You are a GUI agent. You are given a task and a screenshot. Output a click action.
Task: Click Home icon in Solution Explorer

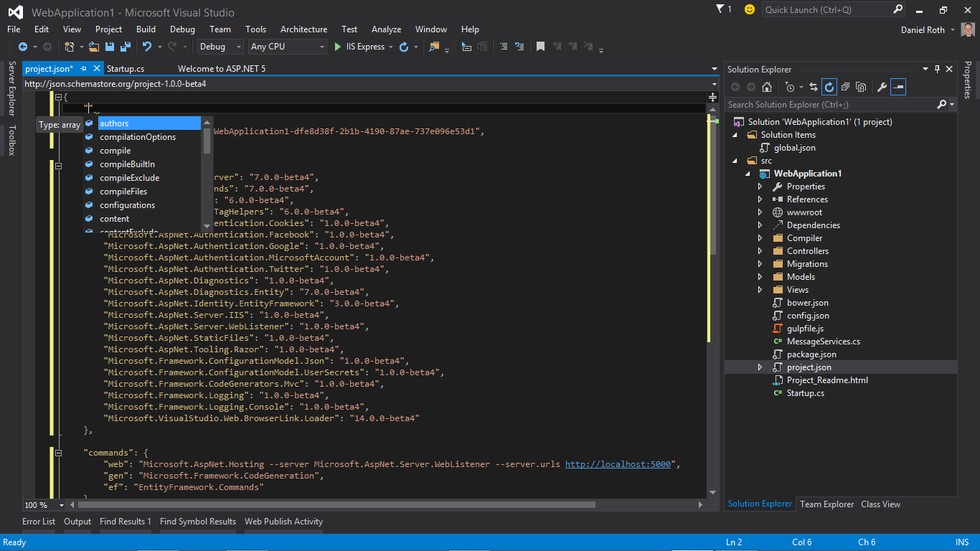click(767, 87)
